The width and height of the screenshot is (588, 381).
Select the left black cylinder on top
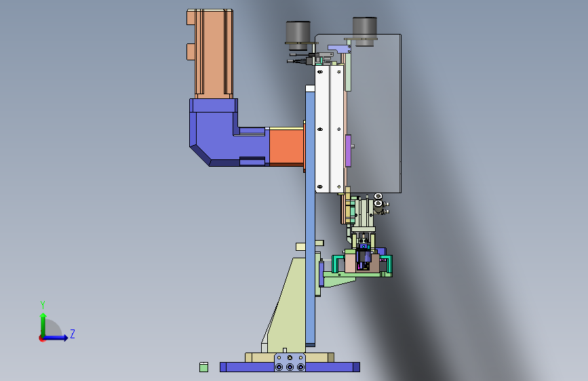298,35
